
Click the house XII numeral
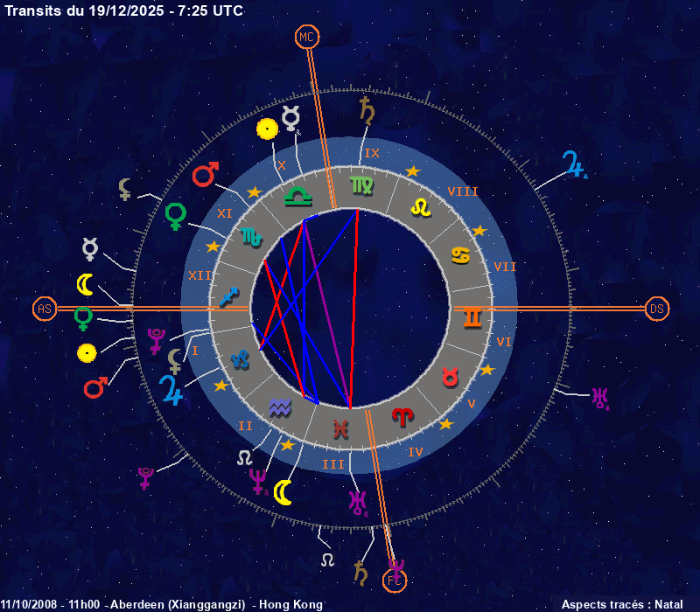pos(199,275)
